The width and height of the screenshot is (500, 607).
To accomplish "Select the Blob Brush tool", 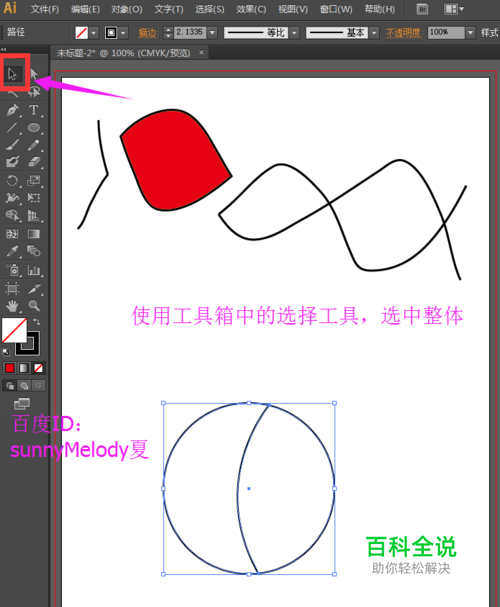I will click(12, 162).
